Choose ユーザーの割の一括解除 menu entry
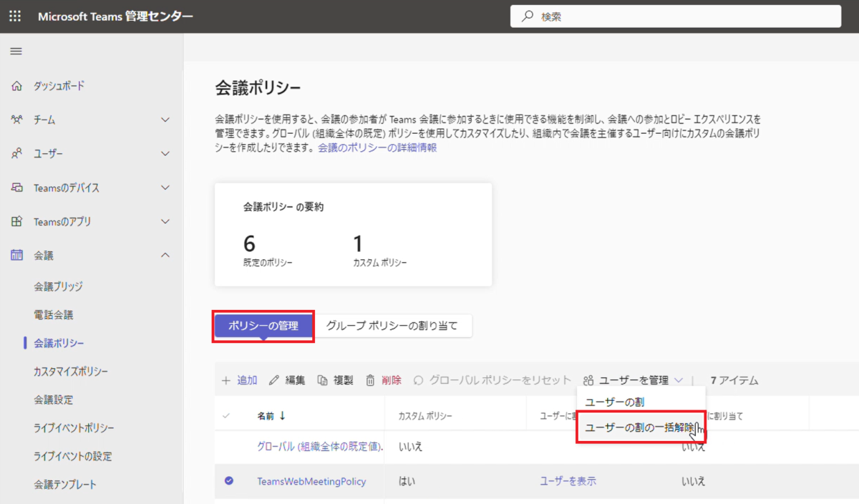Screen dimensions: 859x504 [638, 427]
